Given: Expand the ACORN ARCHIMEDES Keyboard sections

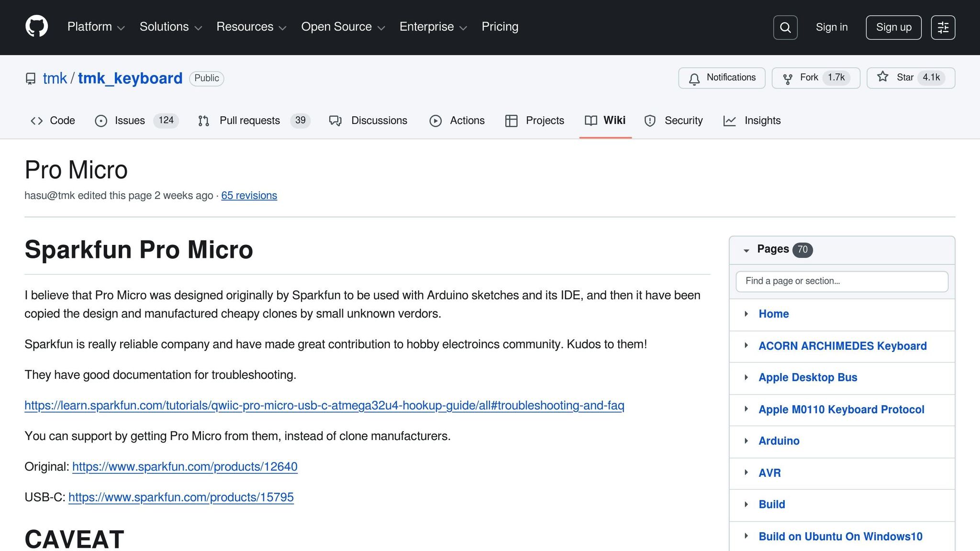Looking at the screenshot, I should click(746, 345).
